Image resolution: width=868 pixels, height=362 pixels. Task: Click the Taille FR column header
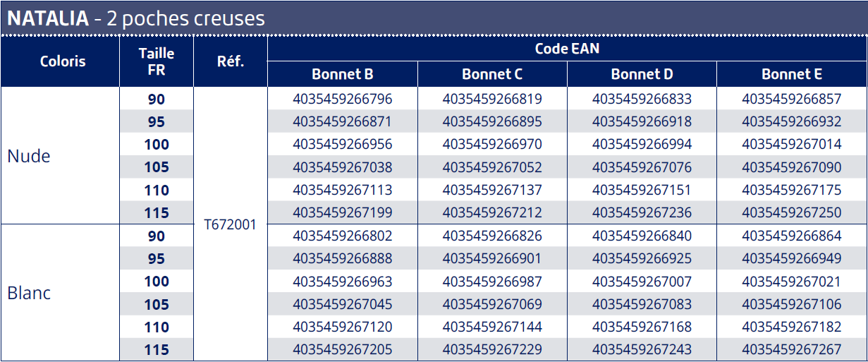[x=157, y=61]
